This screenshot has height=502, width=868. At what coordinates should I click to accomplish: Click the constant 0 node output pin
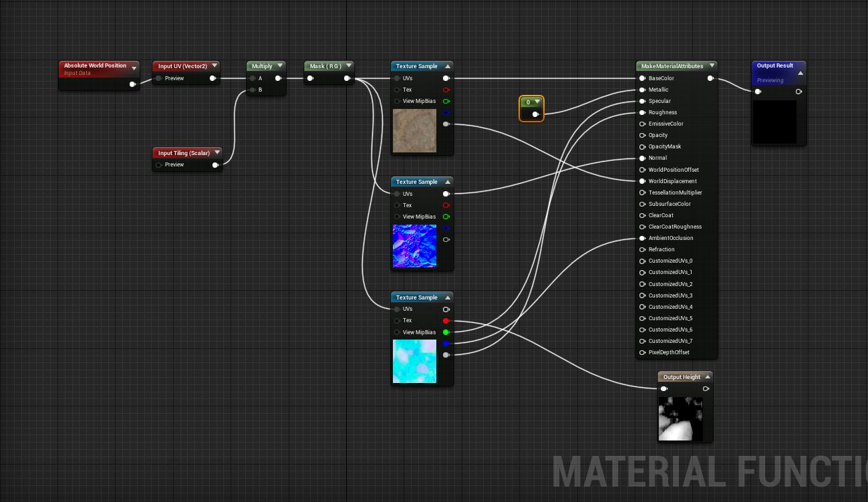coord(536,114)
